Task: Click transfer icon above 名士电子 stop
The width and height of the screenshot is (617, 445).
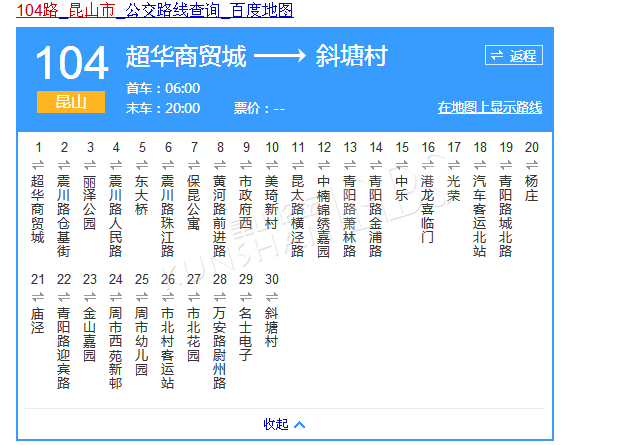Action: click(x=246, y=297)
